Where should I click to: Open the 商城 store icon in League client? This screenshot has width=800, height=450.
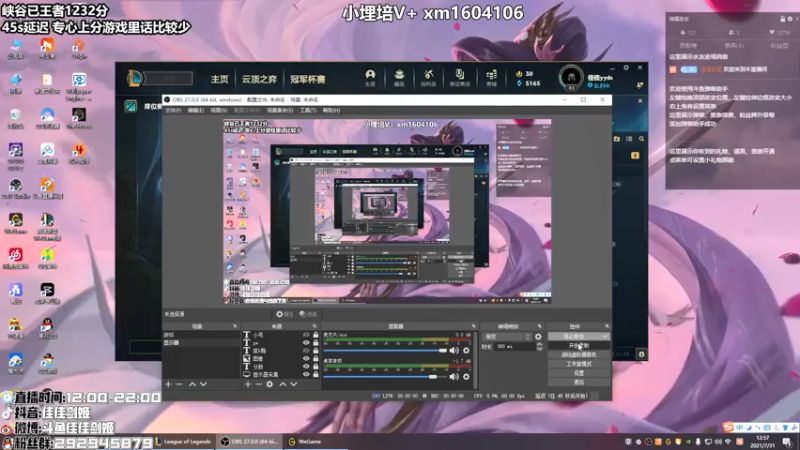[491, 77]
